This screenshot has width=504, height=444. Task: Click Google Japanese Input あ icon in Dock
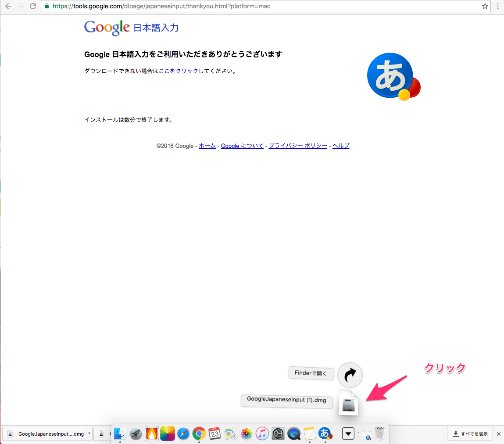pyautogui.click(x=325, y=434)
